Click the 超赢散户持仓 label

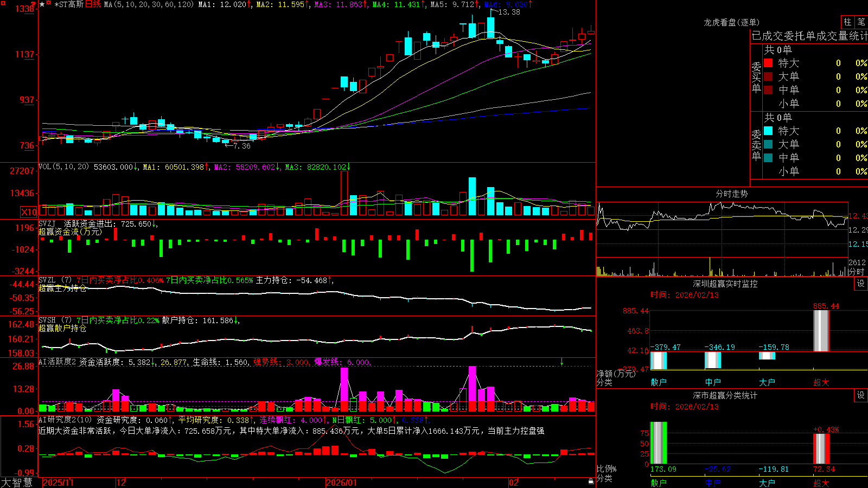[x=62, y=328]
